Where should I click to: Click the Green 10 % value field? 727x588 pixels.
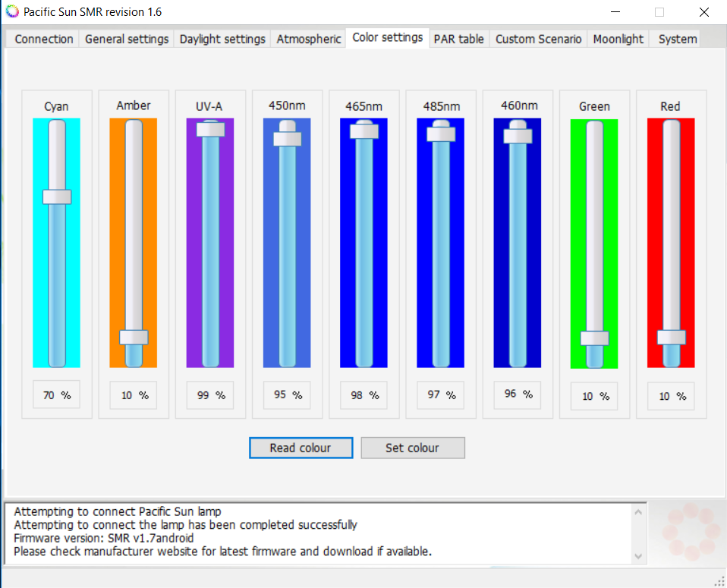point(594,397)
